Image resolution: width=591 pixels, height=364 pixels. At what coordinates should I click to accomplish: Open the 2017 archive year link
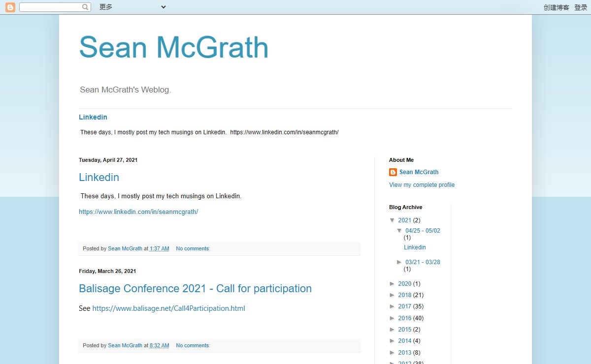pyautogui.click(x=404, y=306)
